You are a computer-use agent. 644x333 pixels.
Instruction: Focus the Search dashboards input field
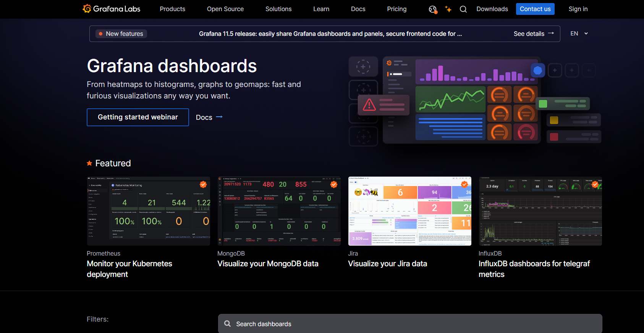(410, 324)
